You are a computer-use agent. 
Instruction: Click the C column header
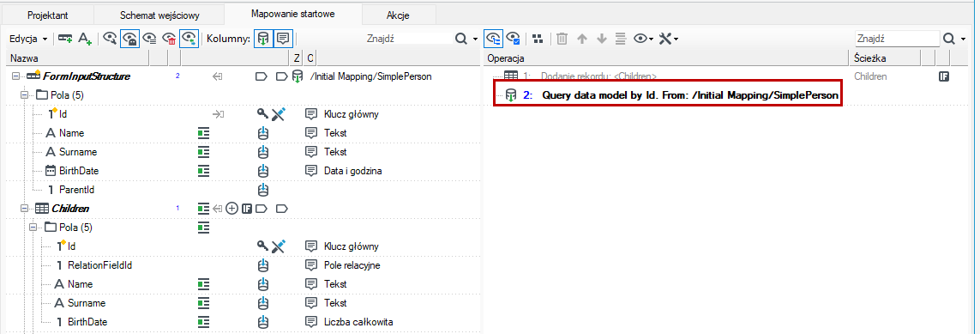310,58
